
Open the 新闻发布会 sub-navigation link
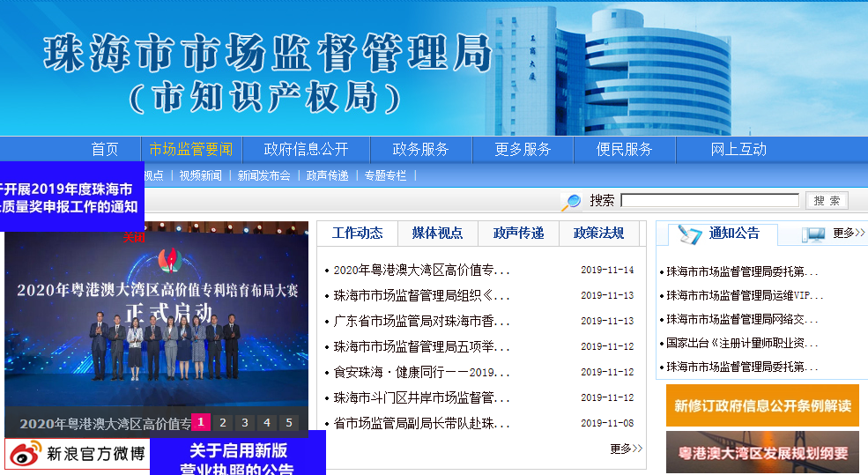click(x=264, y=175)
